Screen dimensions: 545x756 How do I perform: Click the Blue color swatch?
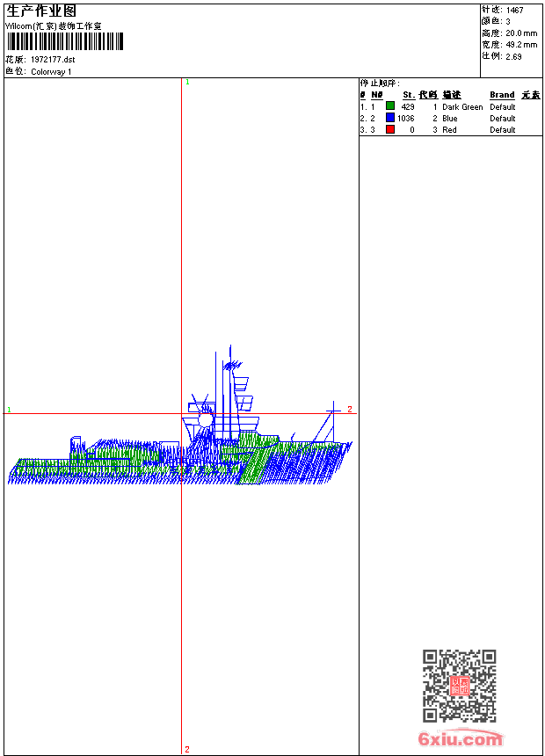pos(390,118)
